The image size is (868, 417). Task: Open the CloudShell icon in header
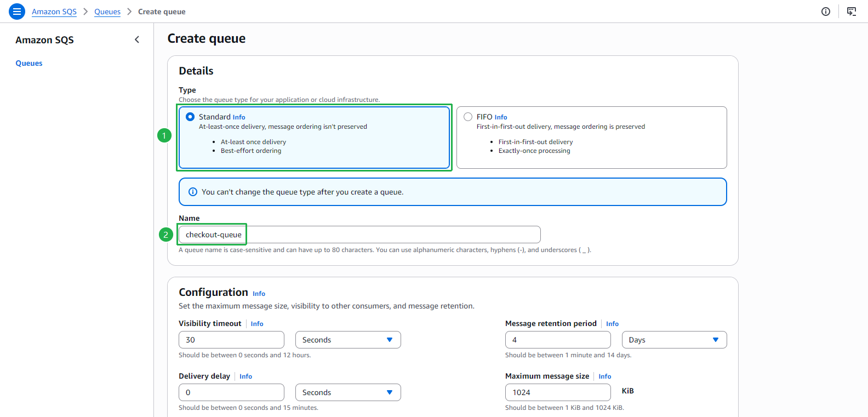852,12
